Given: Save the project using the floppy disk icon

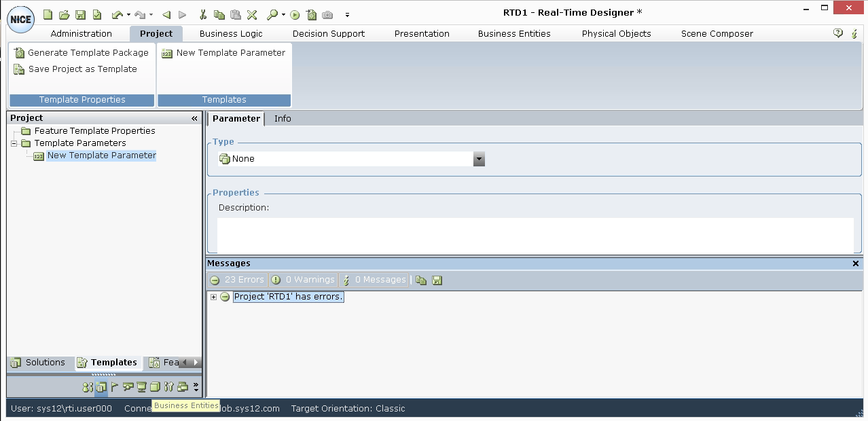Looking at the screenshot, I should [x=80, y=14].
